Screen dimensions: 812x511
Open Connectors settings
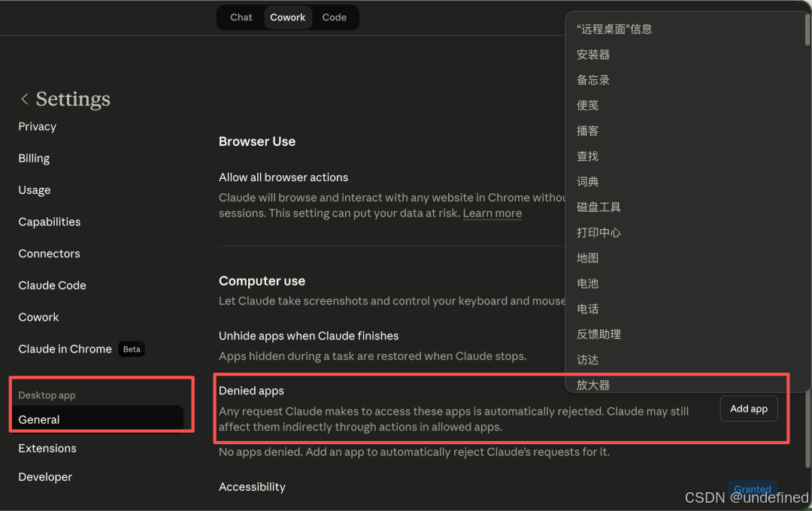pyautogui.click(x=49, y=254)
